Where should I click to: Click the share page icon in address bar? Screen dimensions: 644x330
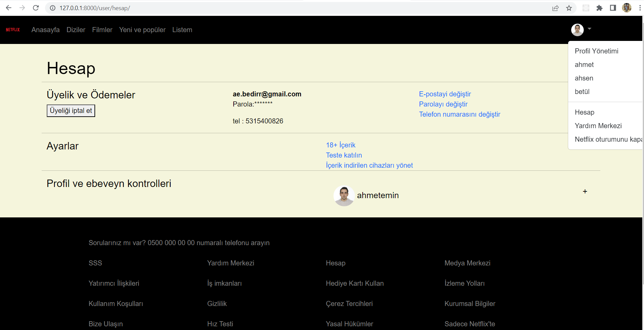pos(555,8)
